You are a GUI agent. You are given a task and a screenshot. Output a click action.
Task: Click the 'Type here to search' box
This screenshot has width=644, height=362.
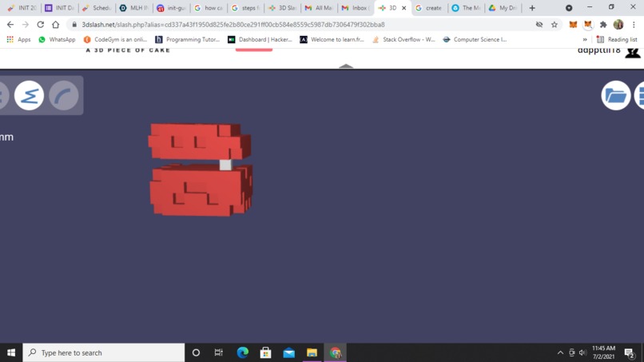104,352
